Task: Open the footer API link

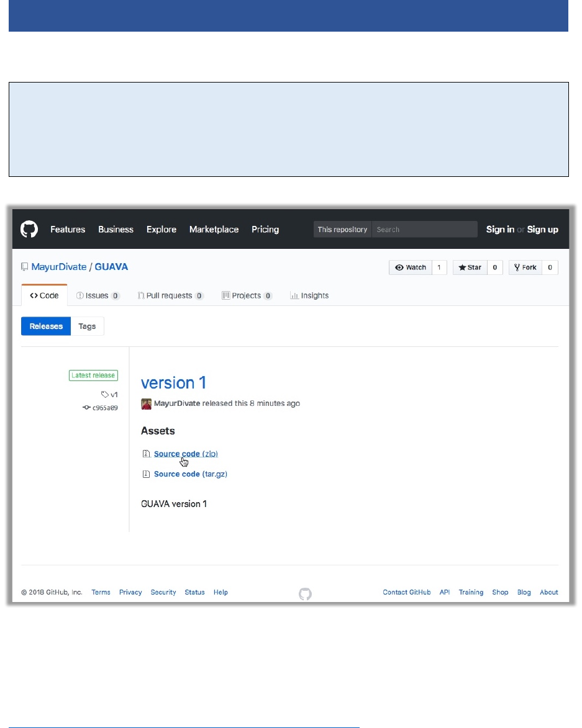Action: pyautogui.click(x=445, y=593)
